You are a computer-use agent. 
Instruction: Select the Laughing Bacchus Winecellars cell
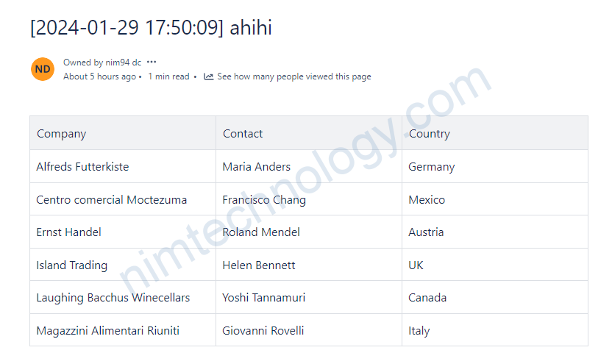113,298
